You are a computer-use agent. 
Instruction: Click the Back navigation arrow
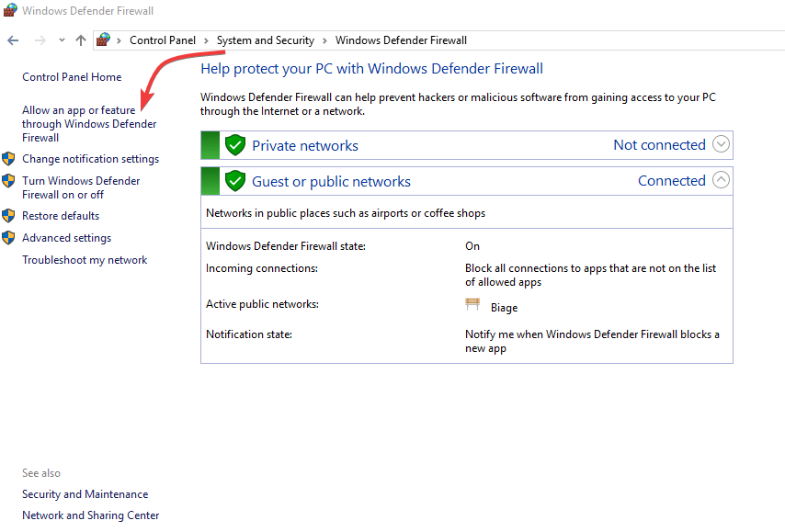[13, 40]
